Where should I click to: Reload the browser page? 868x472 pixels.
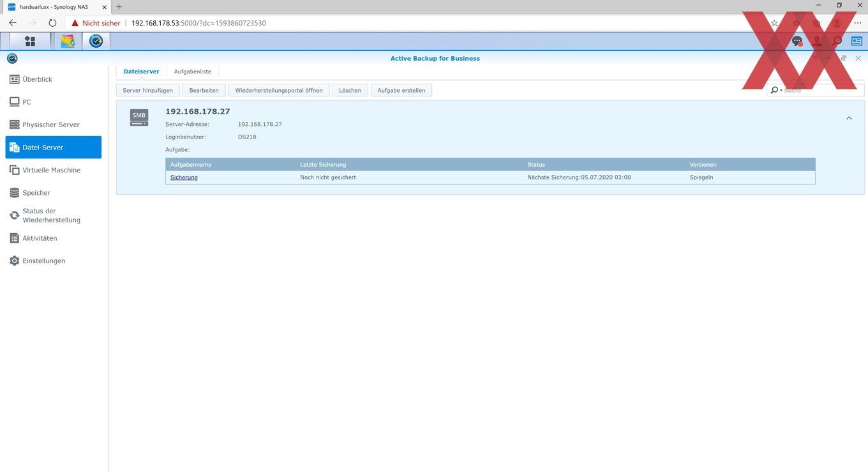[x=52, y=23]
